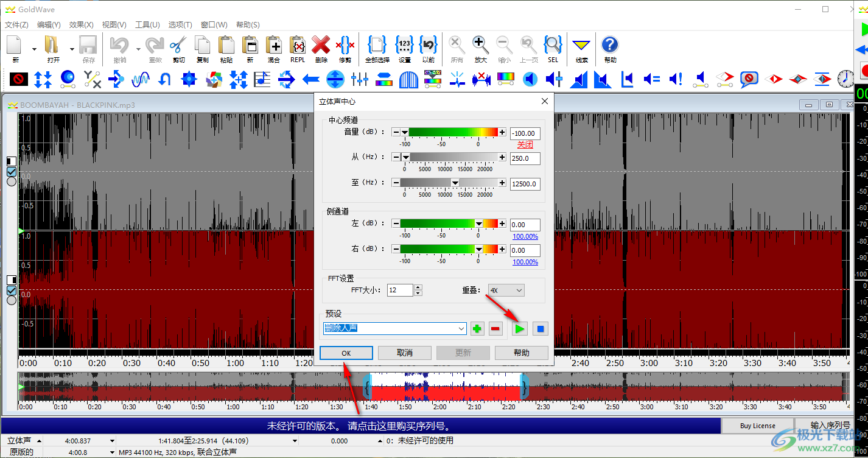The width and height of the screenshot is (868, 458).
Task: Open the 选项(T) menu
Action: click(x=180, y=25)
